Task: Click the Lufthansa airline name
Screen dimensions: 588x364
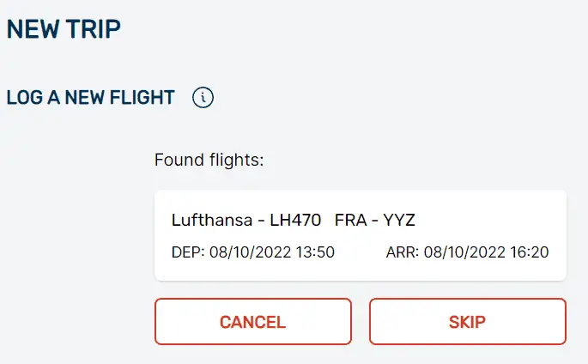Action: pyautogui.click(x=209, y=220)
